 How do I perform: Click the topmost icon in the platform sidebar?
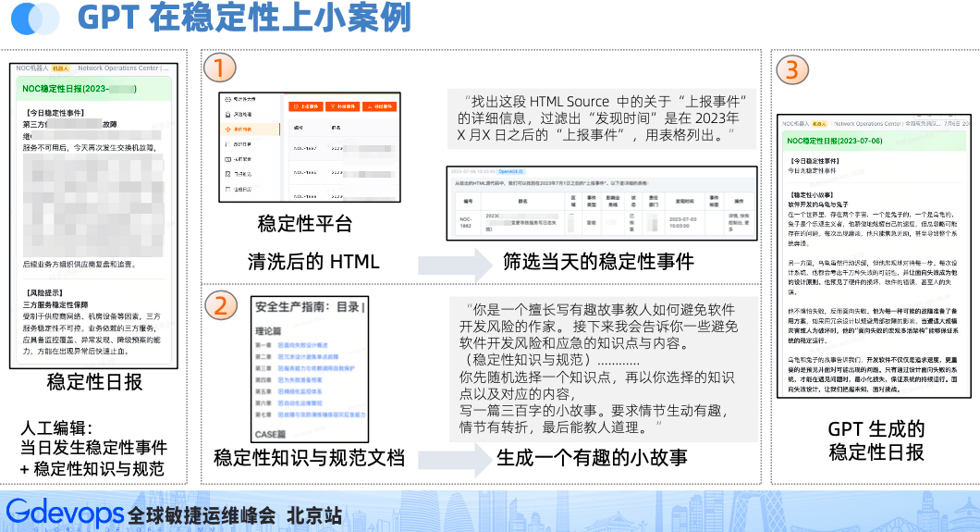coord(228,99)
